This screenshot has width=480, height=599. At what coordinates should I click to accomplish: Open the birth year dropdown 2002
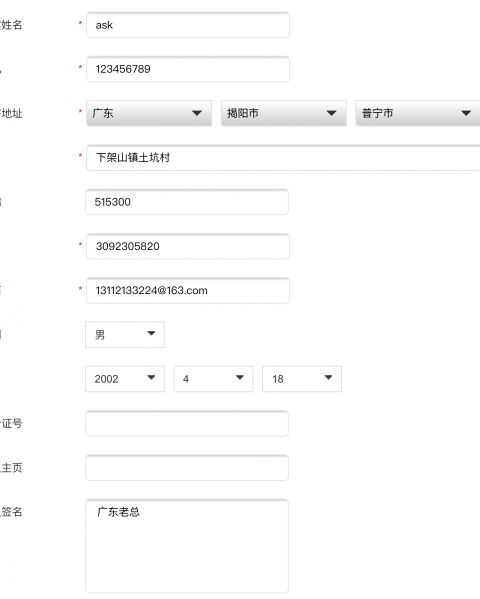pyautogui.click(x=125, y=379)
